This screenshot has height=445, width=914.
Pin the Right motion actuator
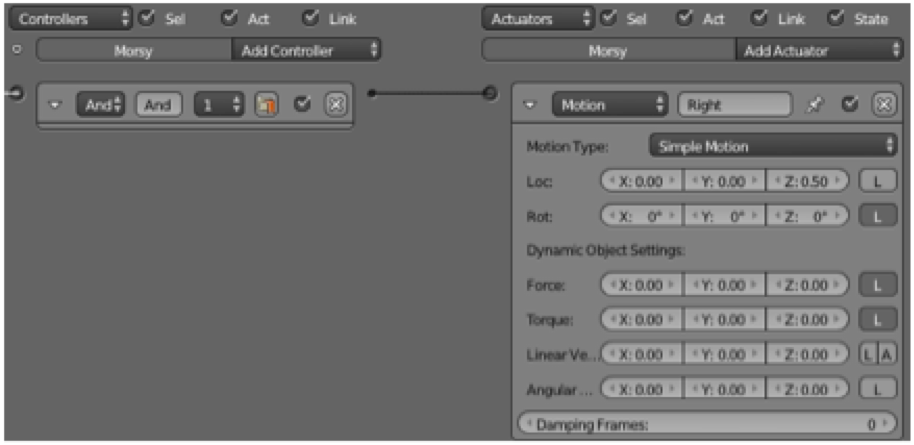(x=813, y=105)
